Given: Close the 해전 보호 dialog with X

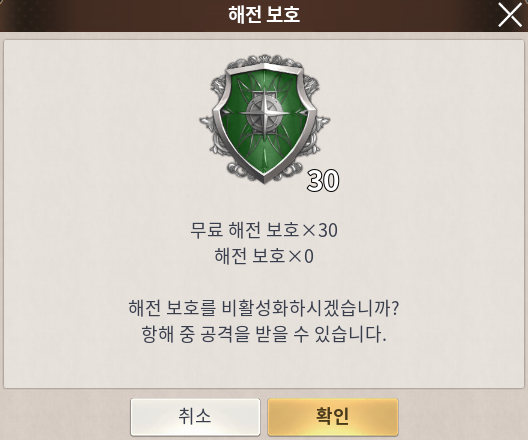Looking at the screenshot, I should (510, 14).
